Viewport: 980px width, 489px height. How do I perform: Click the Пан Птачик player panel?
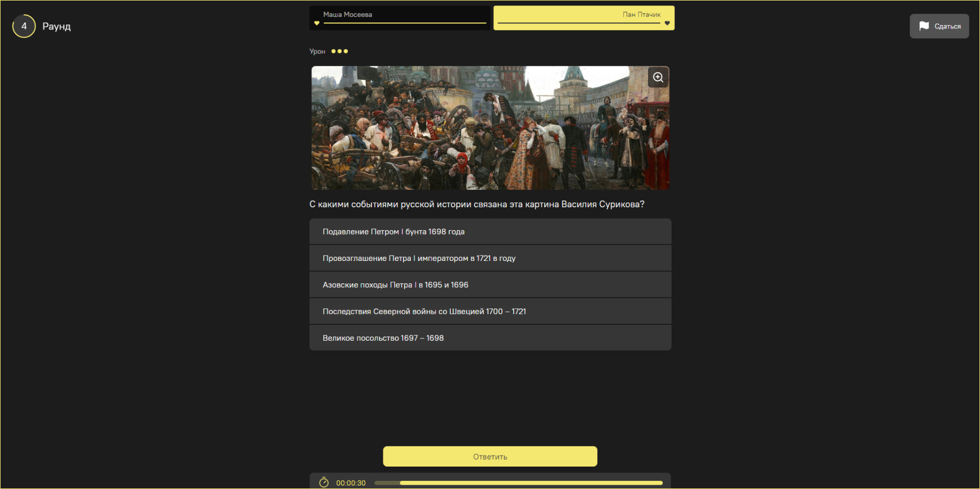584,18
